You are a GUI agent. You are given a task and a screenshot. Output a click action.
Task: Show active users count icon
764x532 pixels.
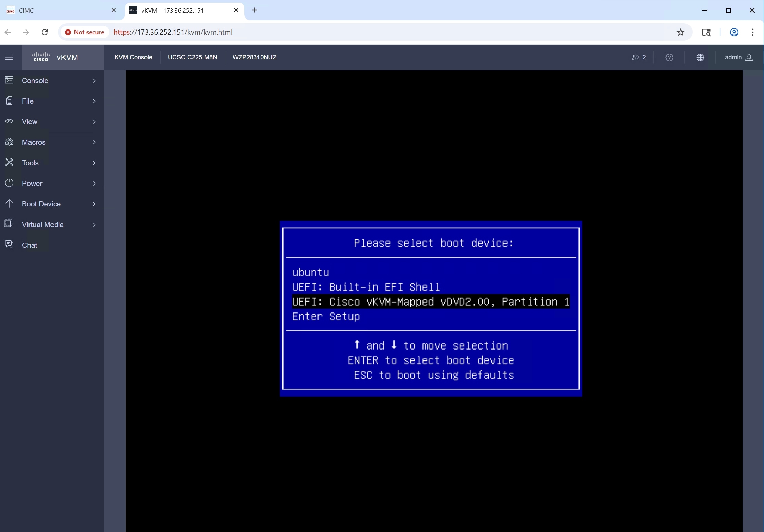tap(639, 57)
